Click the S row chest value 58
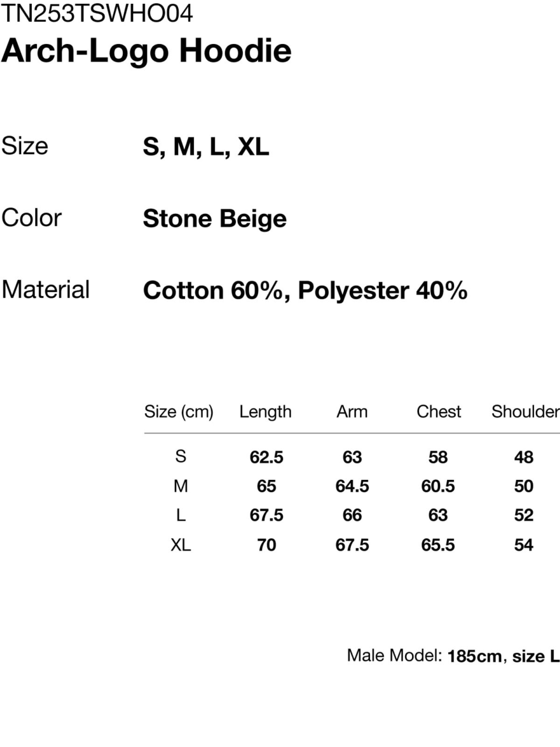Viewport: 560px width, 747px height. [438, 457]
